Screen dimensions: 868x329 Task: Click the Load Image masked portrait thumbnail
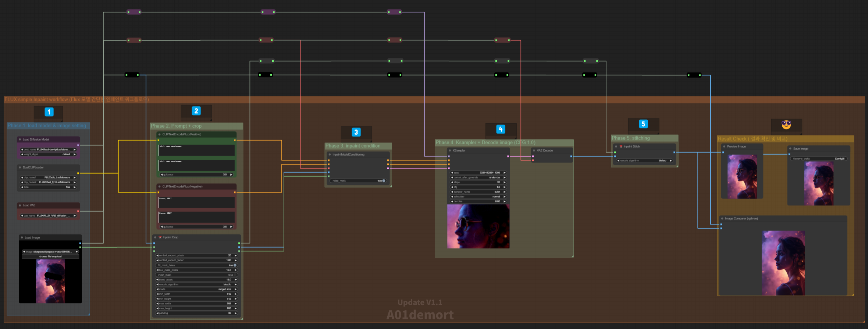[50, 281]
